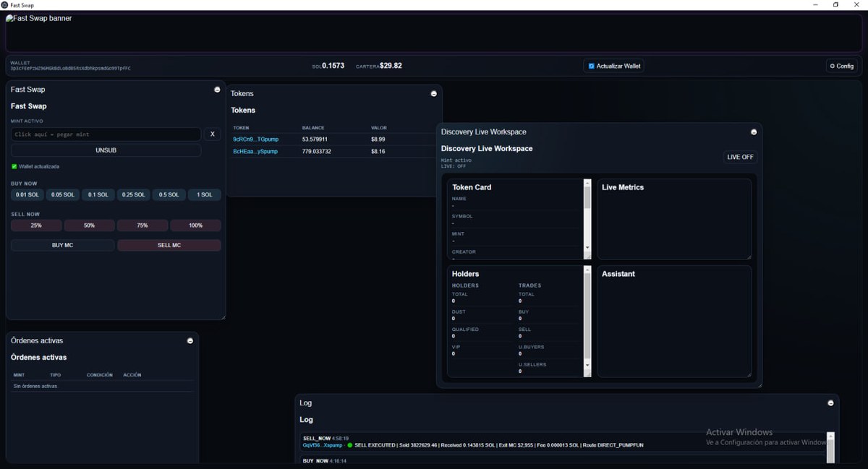Minimize the Discovery Live Workspace panel
The height and width of the screenshot is (469, 868).
pyautogui.click(x=754, y=132)
